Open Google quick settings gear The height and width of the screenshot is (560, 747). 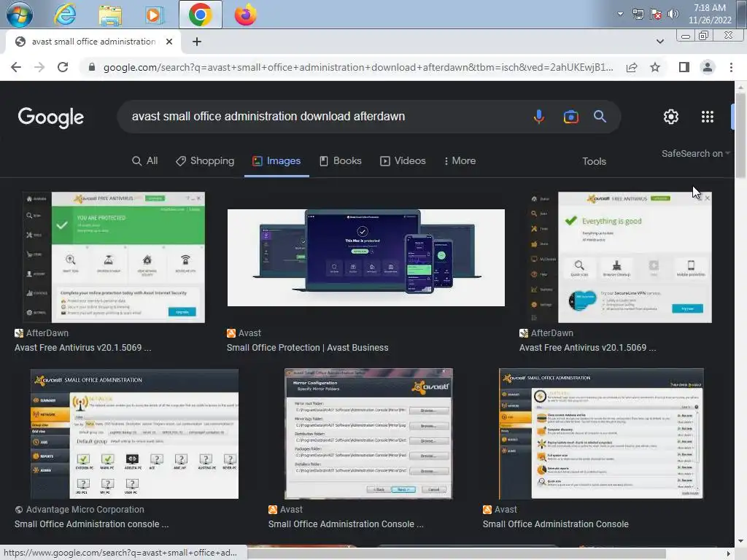click(x=671, y=117)
